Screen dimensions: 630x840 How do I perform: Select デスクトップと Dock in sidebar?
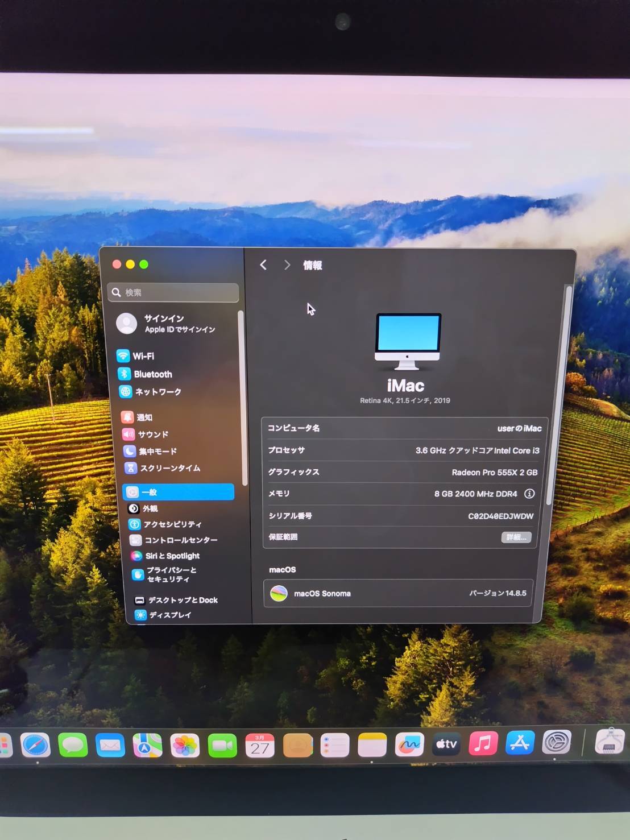176,600
